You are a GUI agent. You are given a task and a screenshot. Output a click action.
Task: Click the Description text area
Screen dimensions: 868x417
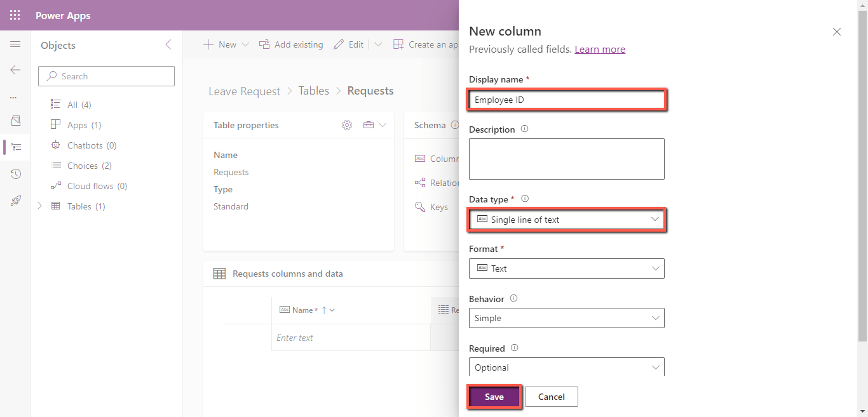567,159
